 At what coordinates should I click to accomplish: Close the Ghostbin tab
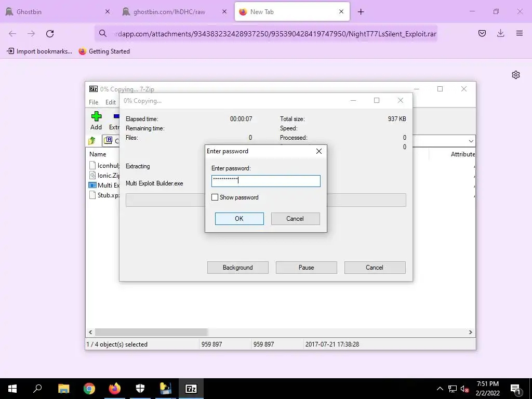click(108, 12)
